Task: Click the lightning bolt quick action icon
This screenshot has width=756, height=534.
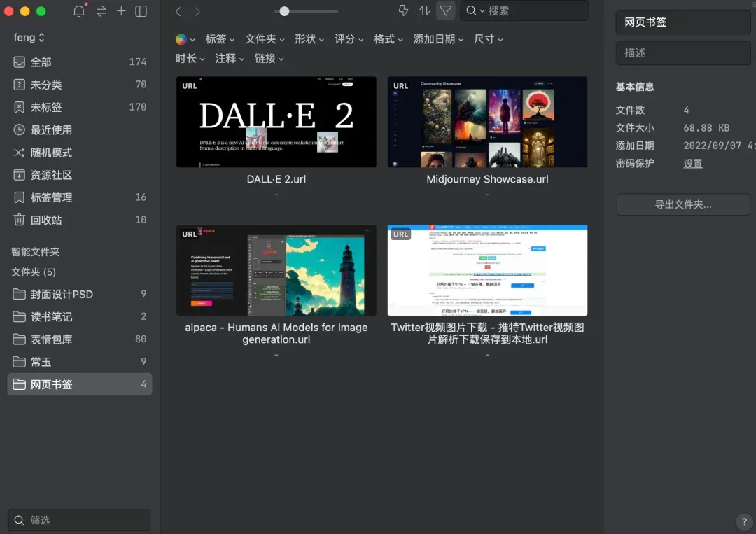Action: (403, 10)
